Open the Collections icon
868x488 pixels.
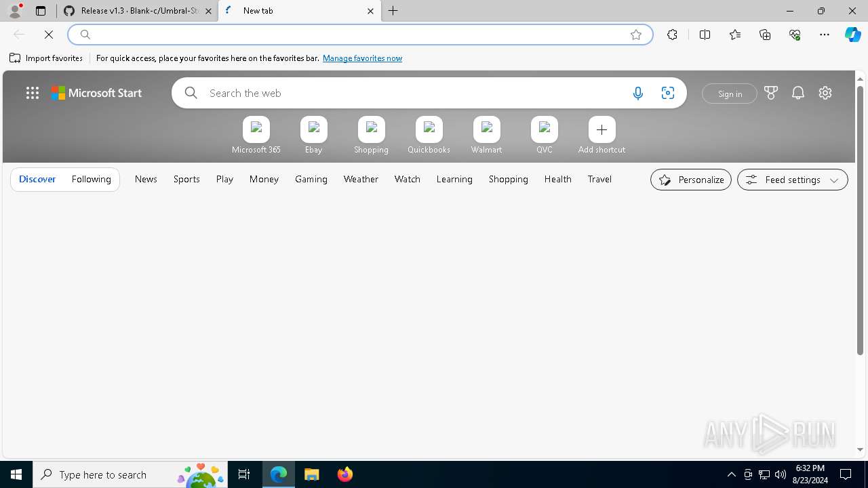pos(765,35)
